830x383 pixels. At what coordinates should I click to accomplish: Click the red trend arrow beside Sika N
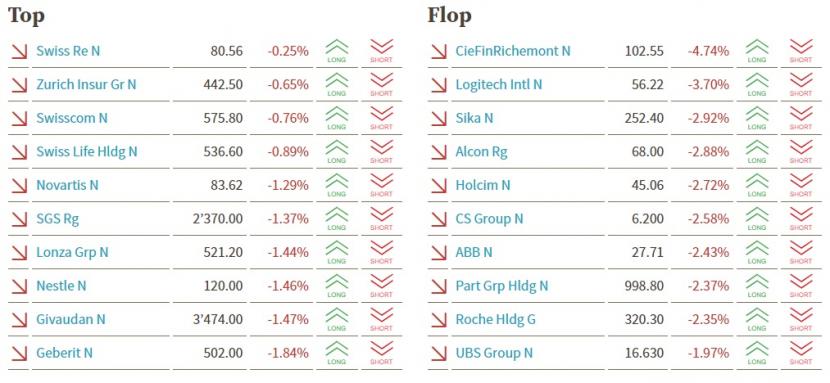439,118
